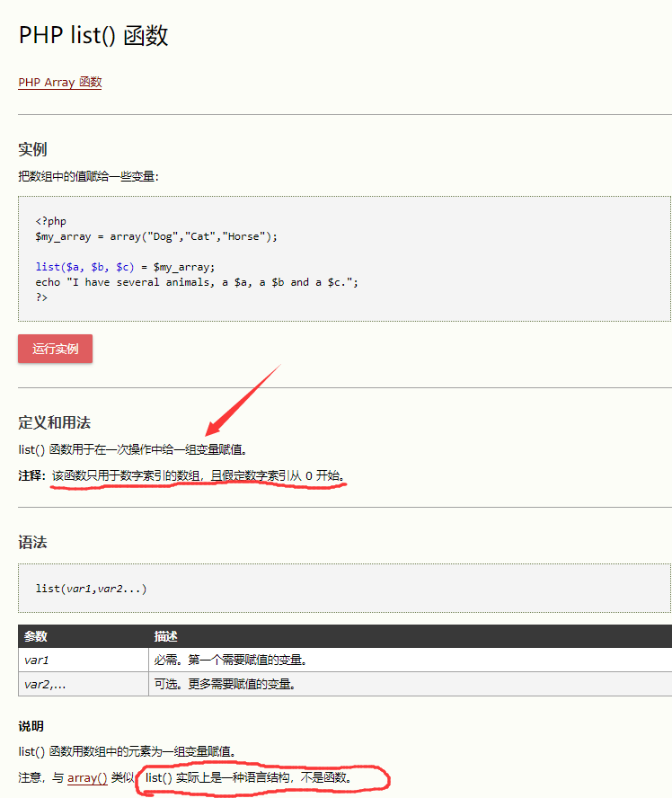Click the '定义和用法' heading
This screenshot has height=798, width=672.
coord(55,422)
